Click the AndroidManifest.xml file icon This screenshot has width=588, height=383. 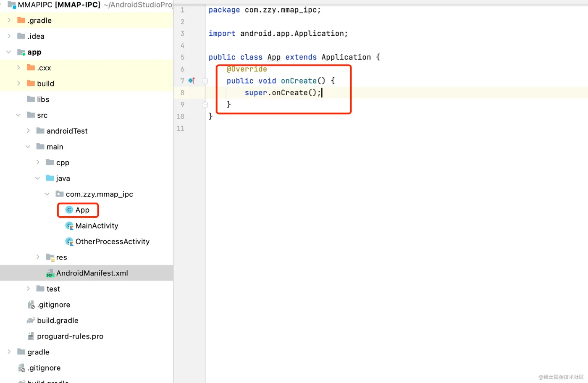(50, 273)
